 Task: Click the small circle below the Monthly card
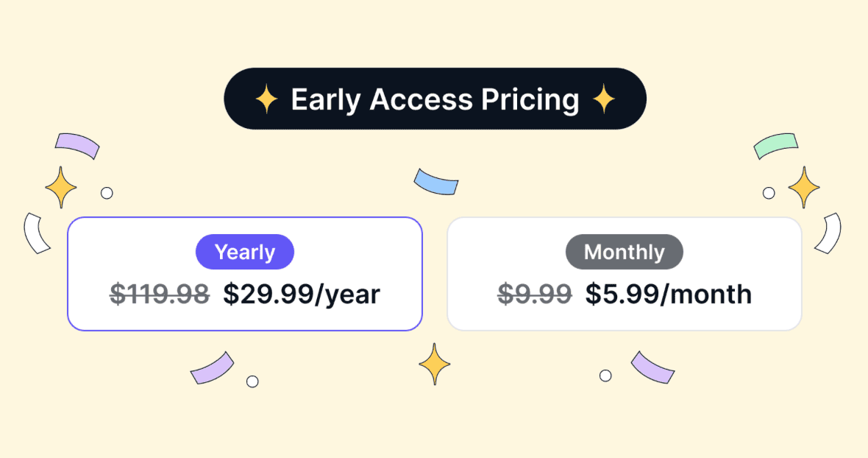(605, 376)
